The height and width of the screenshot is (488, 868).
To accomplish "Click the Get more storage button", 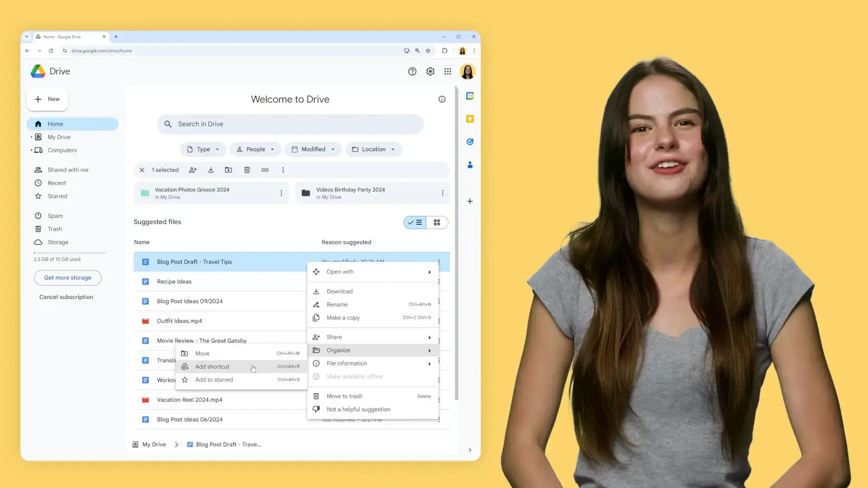I will (x=67, y=277).
